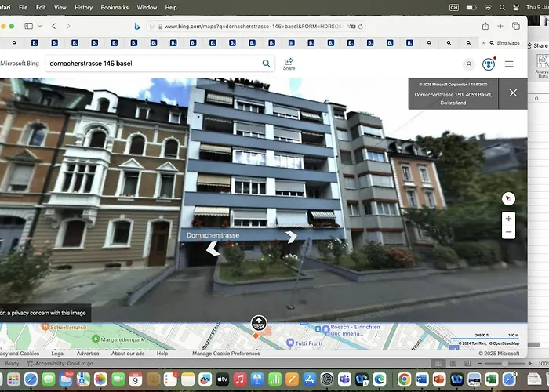Screen dimensions: 549x392
Task: Reload the Bing Maps page
Action: [x=361, y=26]
